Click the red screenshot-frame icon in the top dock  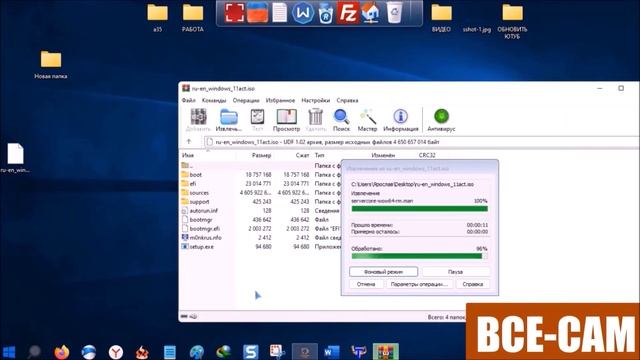click(x=235, y=13)
